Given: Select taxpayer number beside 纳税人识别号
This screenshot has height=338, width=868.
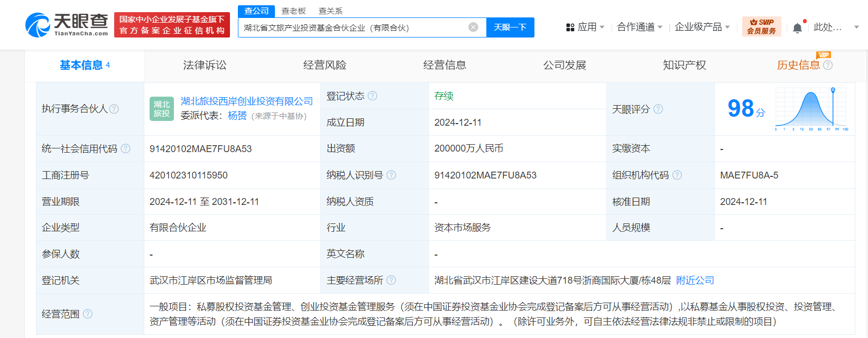Looking at the screenshot, I should [485, 175].
